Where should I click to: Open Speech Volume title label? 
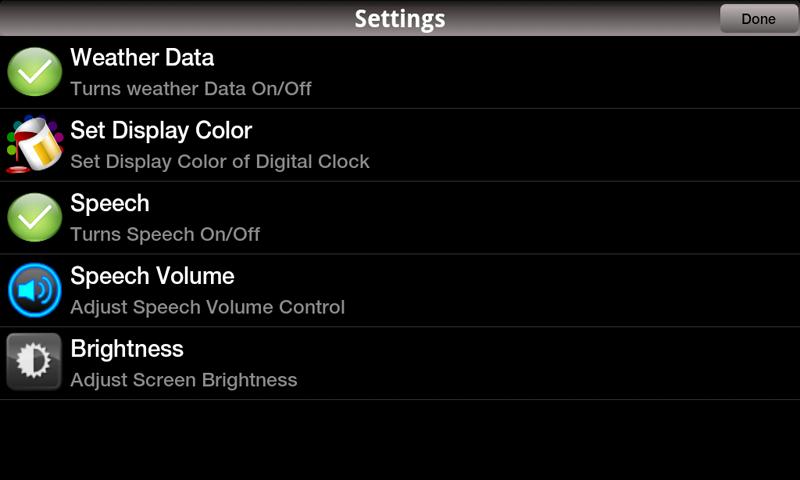(x=152, y=276)
